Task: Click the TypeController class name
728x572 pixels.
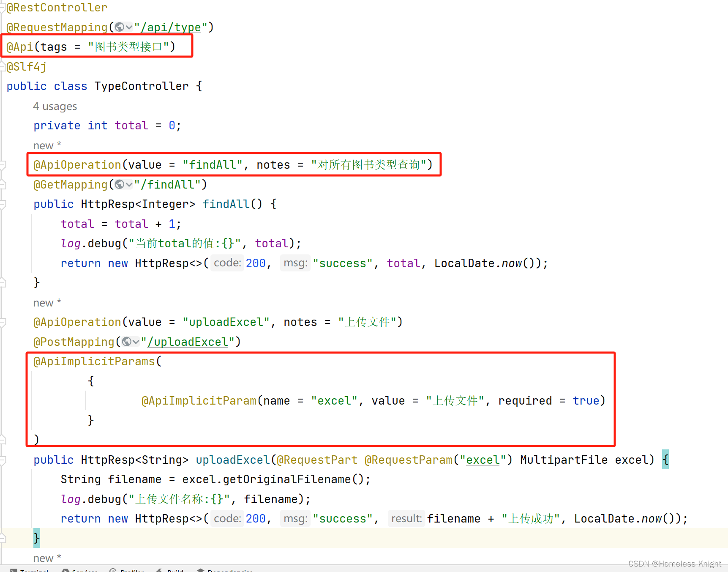Action: click(x=142, y=86)
